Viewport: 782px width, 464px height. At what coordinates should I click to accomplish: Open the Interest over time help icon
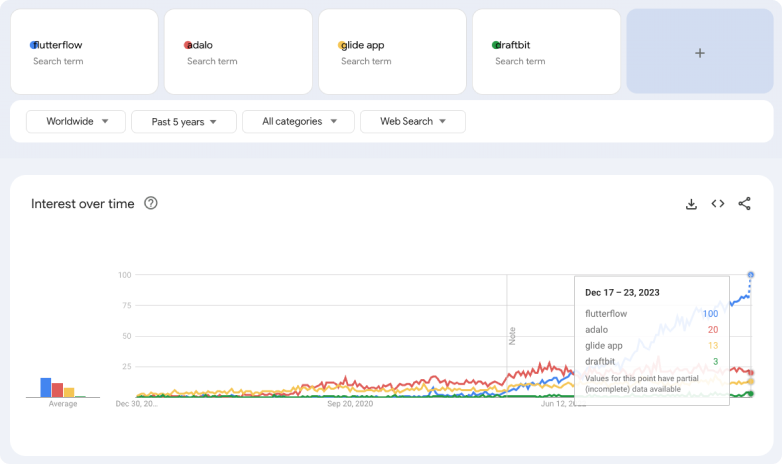coord(151,203)
